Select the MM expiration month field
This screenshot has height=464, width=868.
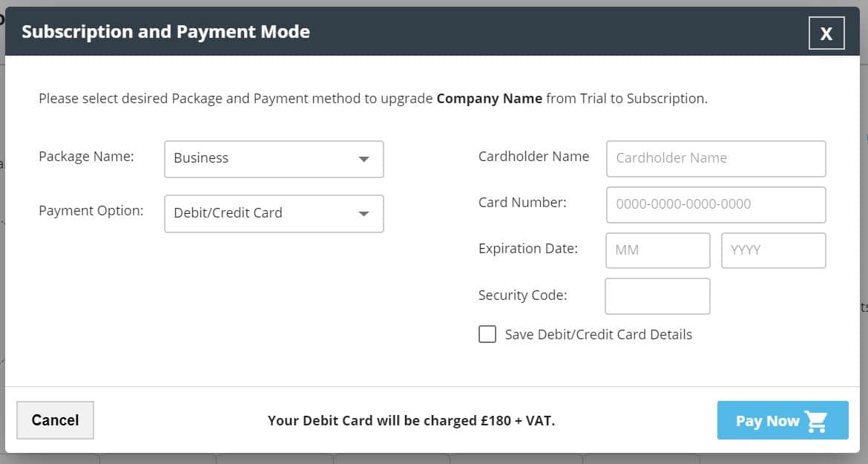(x=657, y=250)
